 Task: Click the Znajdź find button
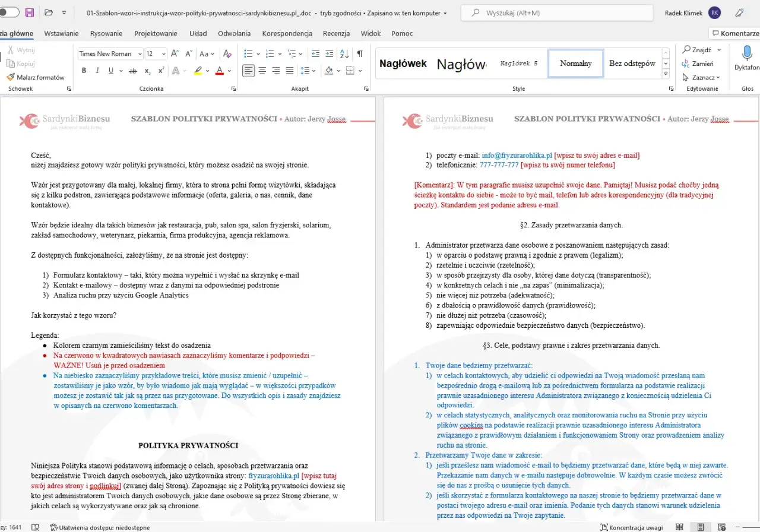point(697,50)
